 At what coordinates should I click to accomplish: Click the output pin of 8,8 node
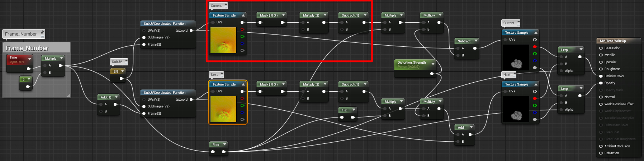coord(122,78)
